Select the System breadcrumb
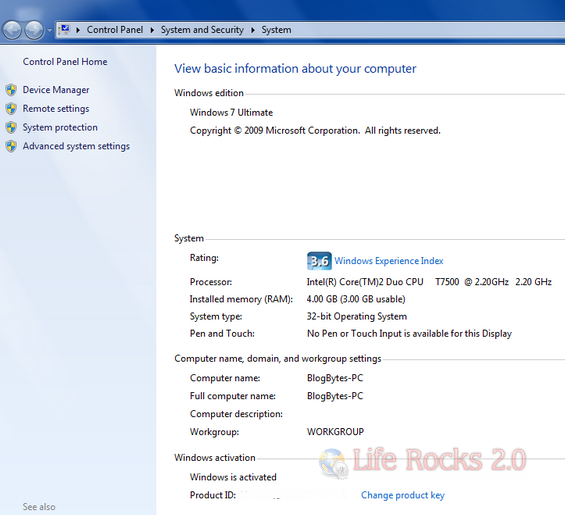The image size is (565, 515). pyautogui.click(x=276, y=30)
